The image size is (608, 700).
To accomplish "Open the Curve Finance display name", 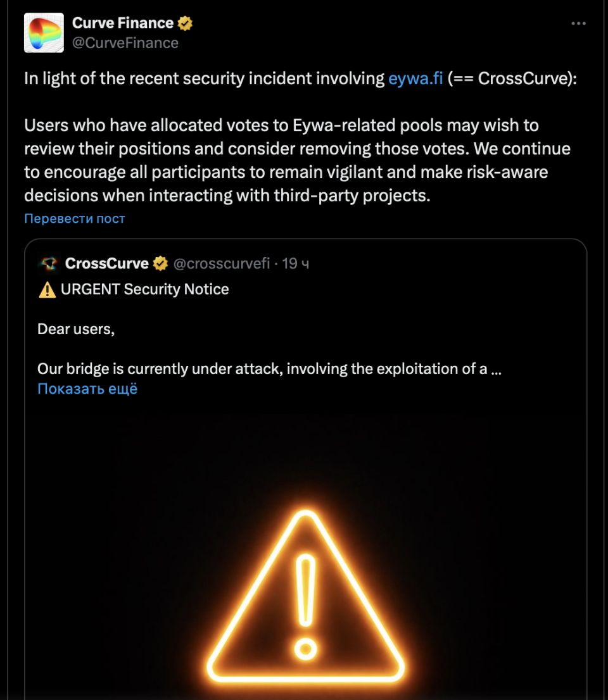I will tap(122, 23).
